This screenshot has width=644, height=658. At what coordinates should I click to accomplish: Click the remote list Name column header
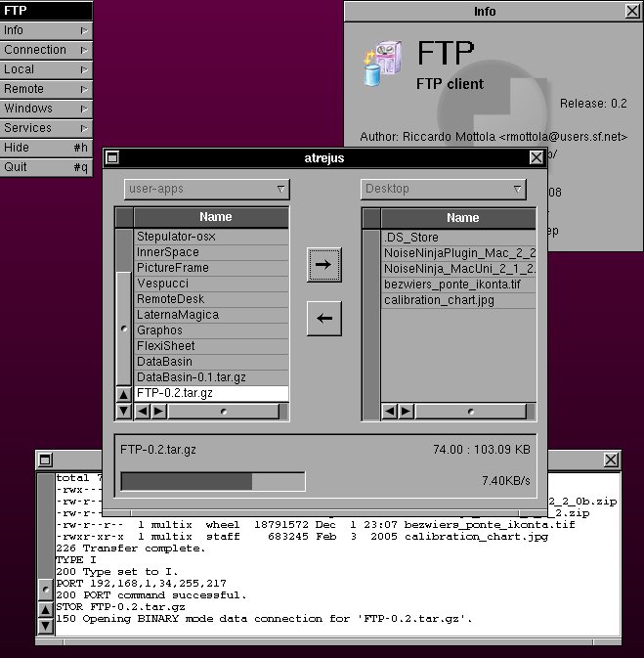(x=458, y=218)
